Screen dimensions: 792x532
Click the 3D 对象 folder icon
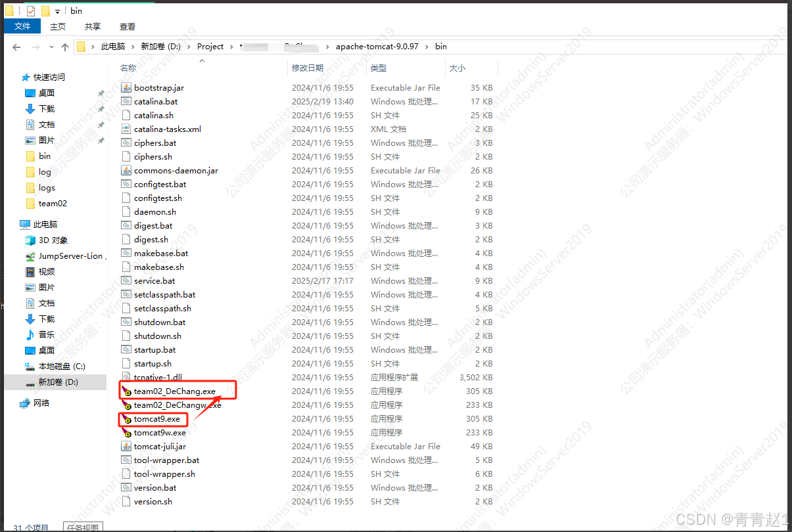[x=30, y=240]
